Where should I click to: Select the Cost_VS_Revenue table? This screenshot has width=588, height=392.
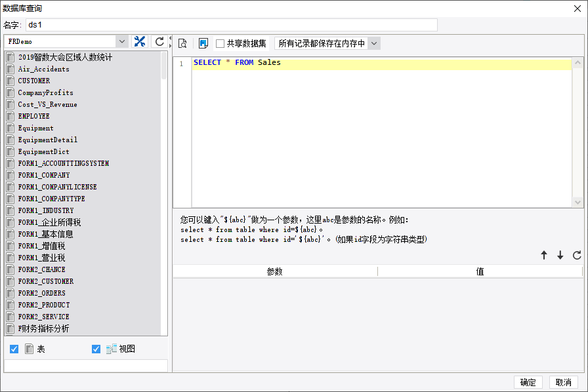click(x=47, y=104)
